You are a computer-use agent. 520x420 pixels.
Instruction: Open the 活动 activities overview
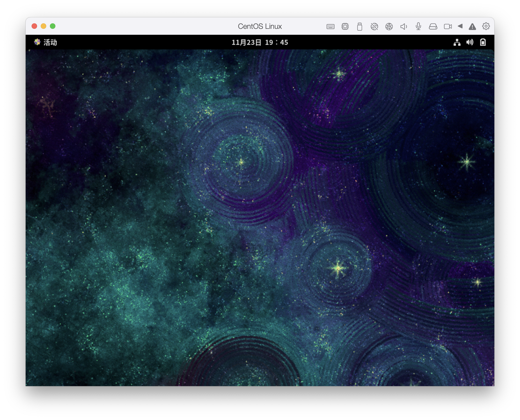[50, 42]
